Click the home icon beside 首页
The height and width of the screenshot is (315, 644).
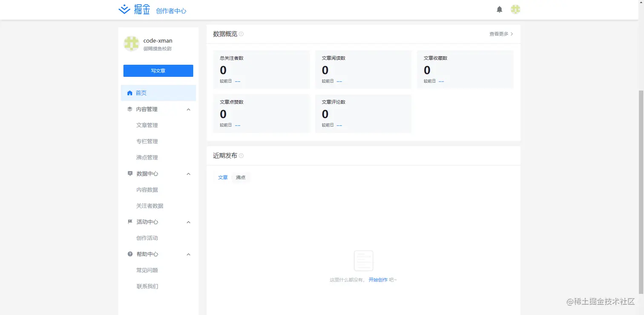click(x=130, y=93)
